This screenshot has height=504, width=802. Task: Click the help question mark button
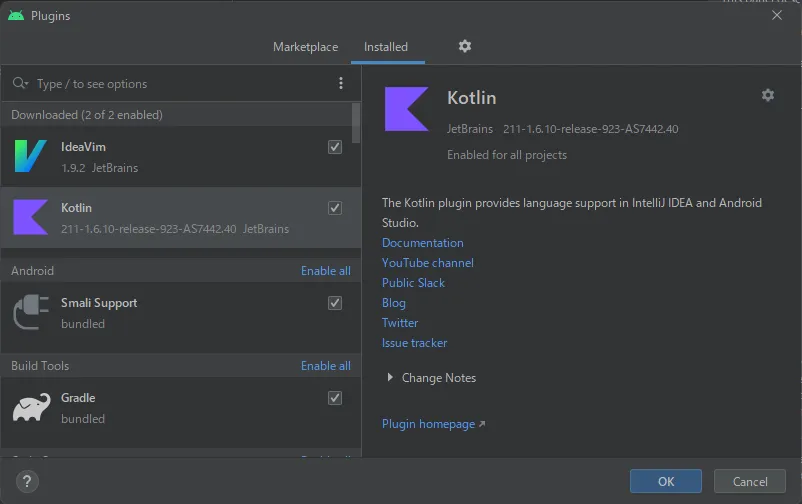pyautogui.click(x=25, y=481)
